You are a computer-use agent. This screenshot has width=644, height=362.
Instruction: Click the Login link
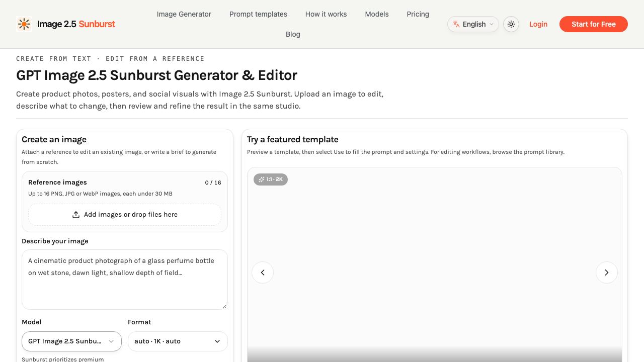click(x=538, y=24)
